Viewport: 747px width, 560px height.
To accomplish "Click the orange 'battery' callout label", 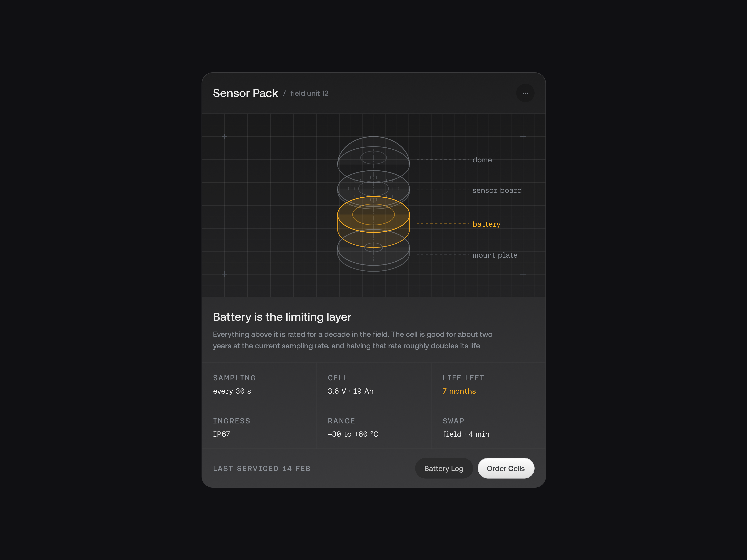I will coord(486,224).
